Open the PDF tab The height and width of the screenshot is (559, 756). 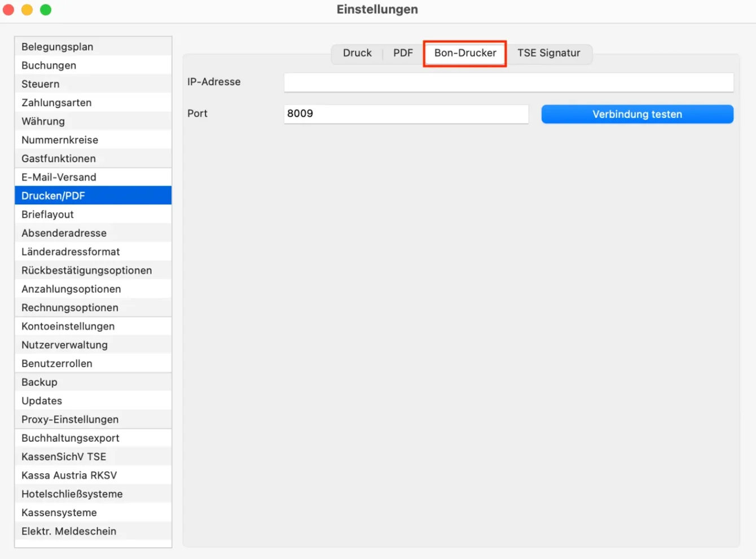coord(403,53)
